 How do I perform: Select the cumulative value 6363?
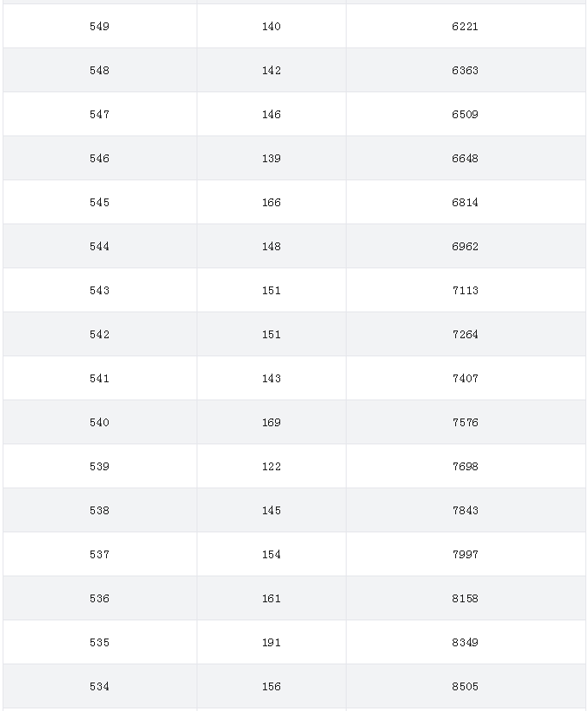(x=466, y=70)
